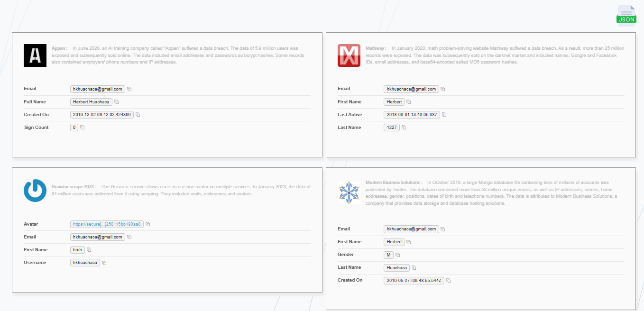
Task: Copy the Appen email value
Action: 129,89
